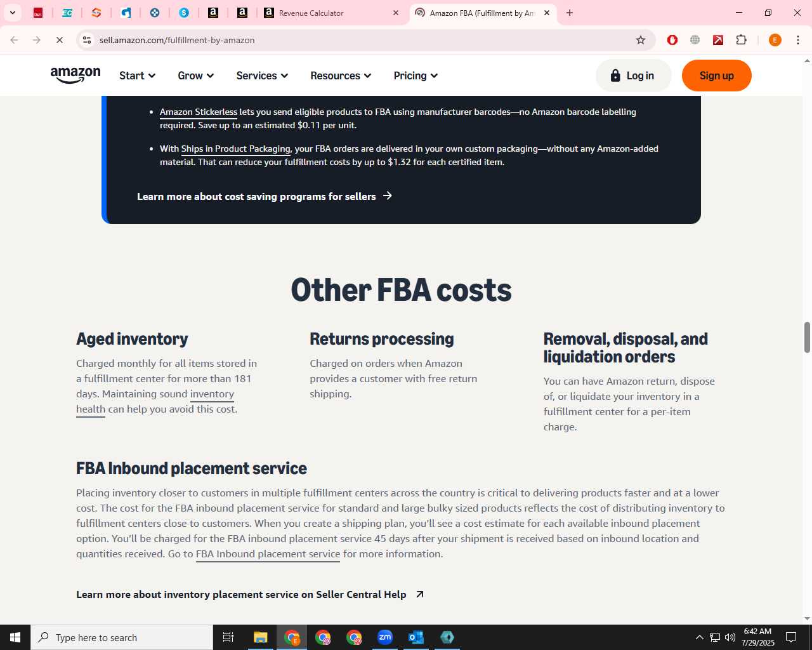Switch to the teal EC pinned tab
This screenshot has width=812, height=650.
point(67,13)
